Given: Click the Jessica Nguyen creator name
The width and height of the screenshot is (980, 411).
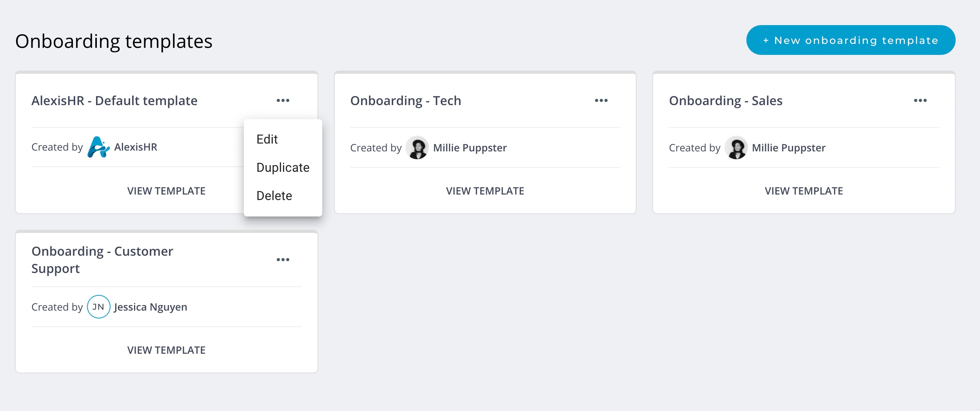Looking at the screenshot, I should (x=151, y=307).
